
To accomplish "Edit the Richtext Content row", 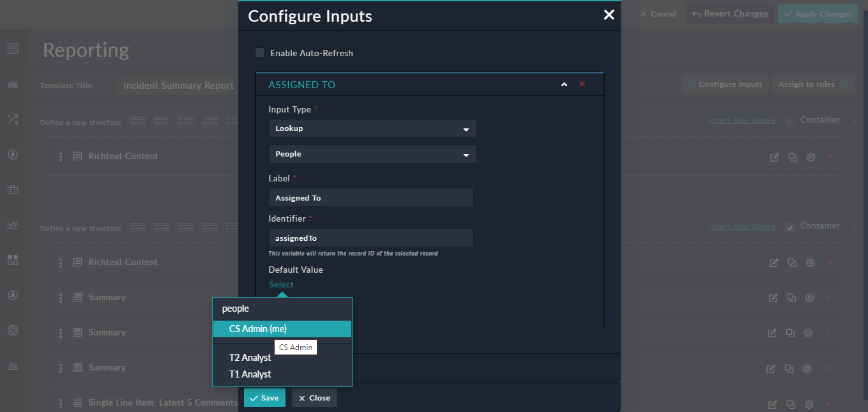I will point(773,156).
